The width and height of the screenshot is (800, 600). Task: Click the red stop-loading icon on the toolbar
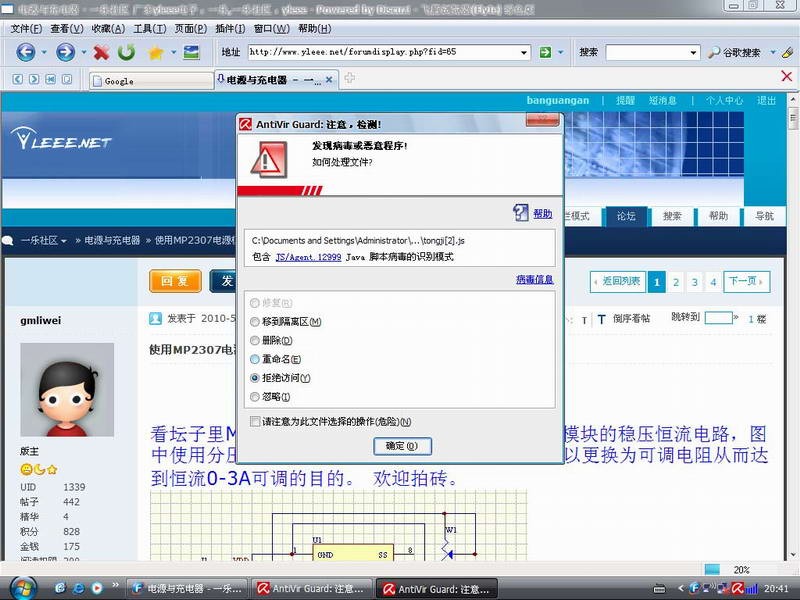(100, 52)
